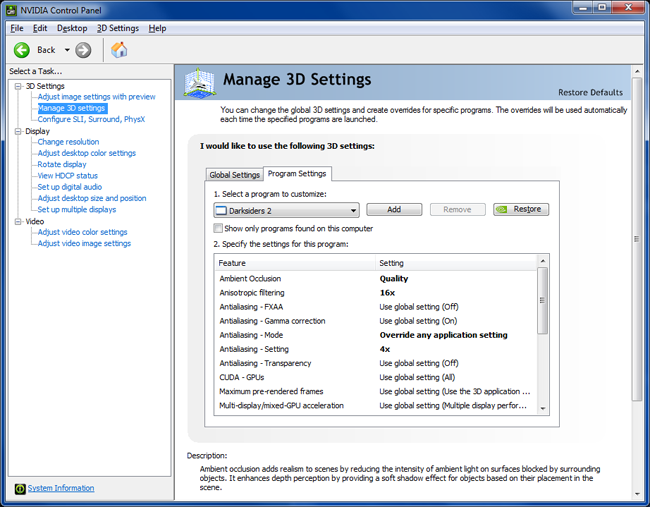Click the System Information icon
Image resolution: width=650 pixels, height=507 pixels.
pos(19,488)
